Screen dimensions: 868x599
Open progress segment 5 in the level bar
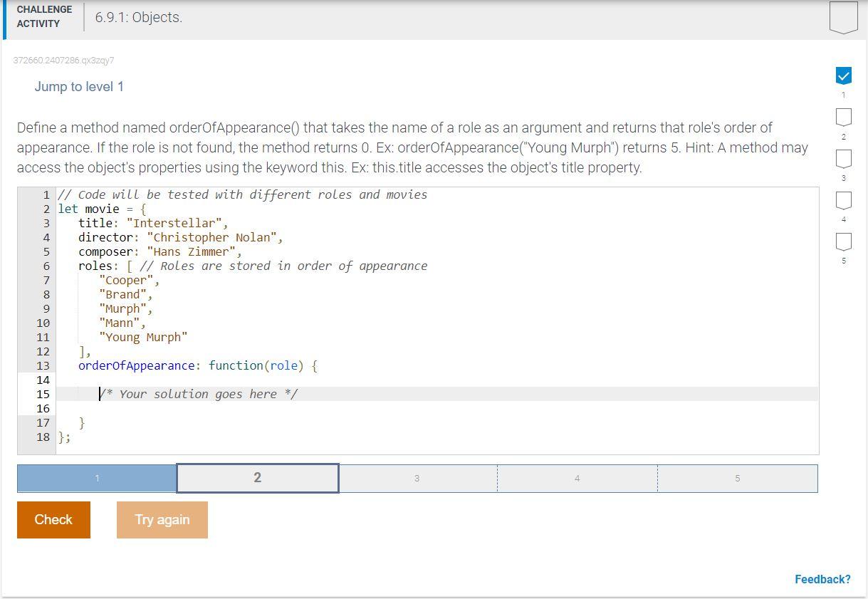point(738,478)
